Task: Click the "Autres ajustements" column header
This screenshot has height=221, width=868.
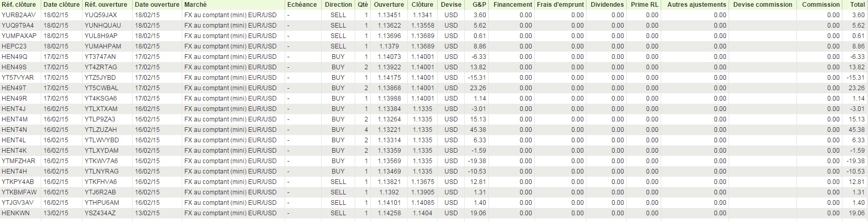Action: click(696, 5)
